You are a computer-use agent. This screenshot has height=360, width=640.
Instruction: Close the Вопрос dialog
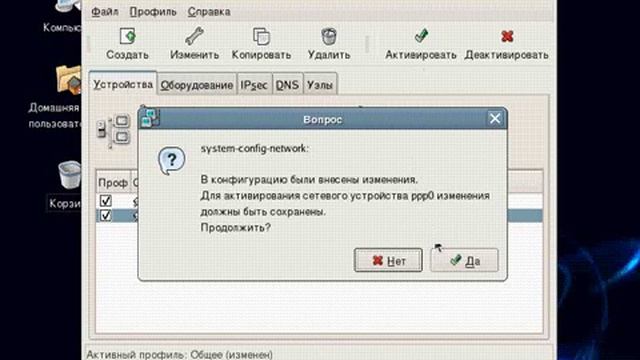pos(495,118)
